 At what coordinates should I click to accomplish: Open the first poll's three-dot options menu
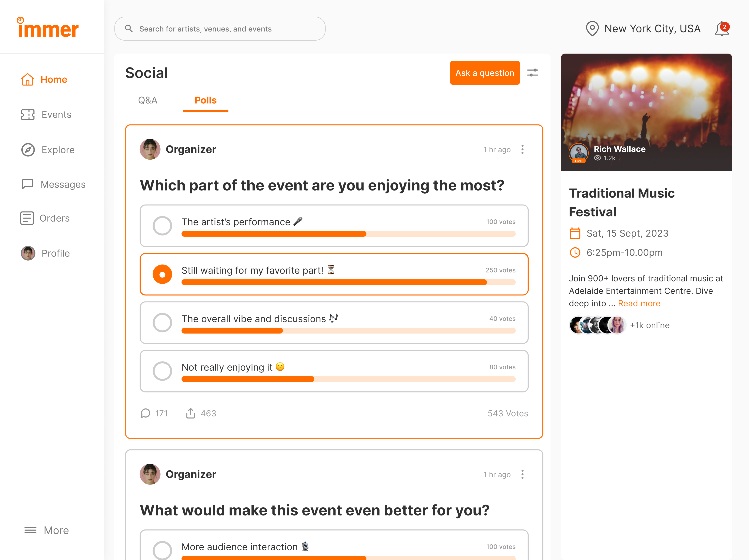[x=522, y=150]
